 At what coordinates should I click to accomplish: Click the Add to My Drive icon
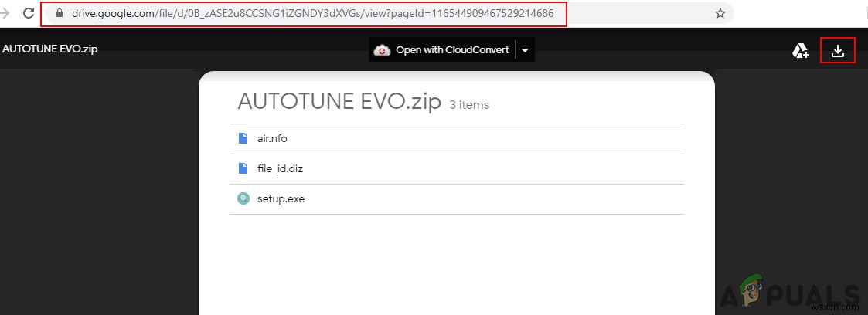tap(801, 52)
